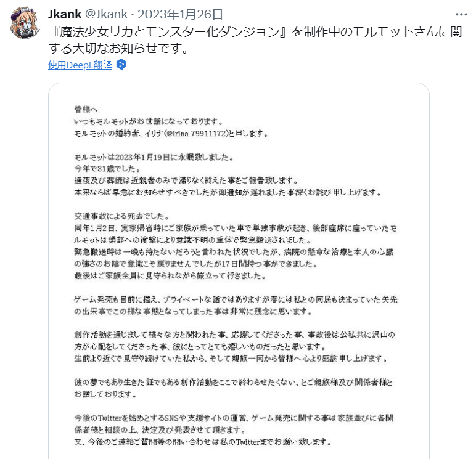Screen dimensions: 476x459
Task: Click the blue DeepL logo icon
Action: click(121, 65)
